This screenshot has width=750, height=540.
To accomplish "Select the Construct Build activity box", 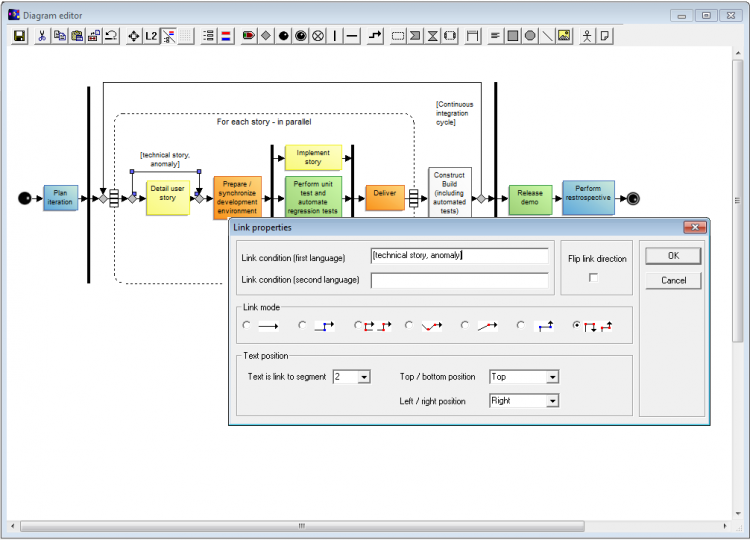I will click(450, 193).
